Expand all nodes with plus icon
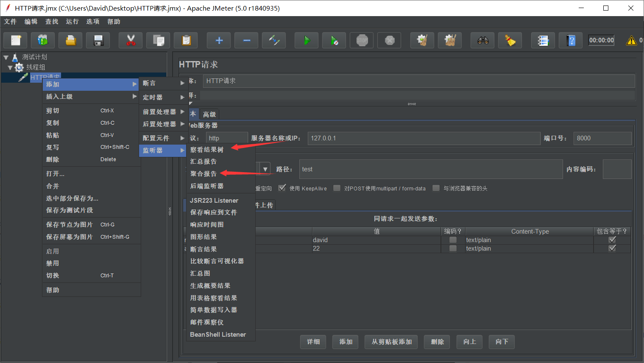This screenshot has width=644, height=363. (x=219, y=40)
